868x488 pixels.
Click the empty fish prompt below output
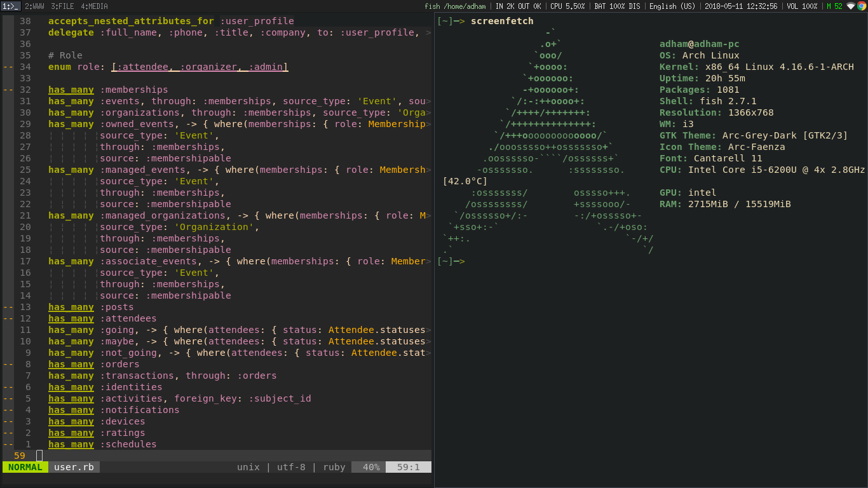(451, 261)
